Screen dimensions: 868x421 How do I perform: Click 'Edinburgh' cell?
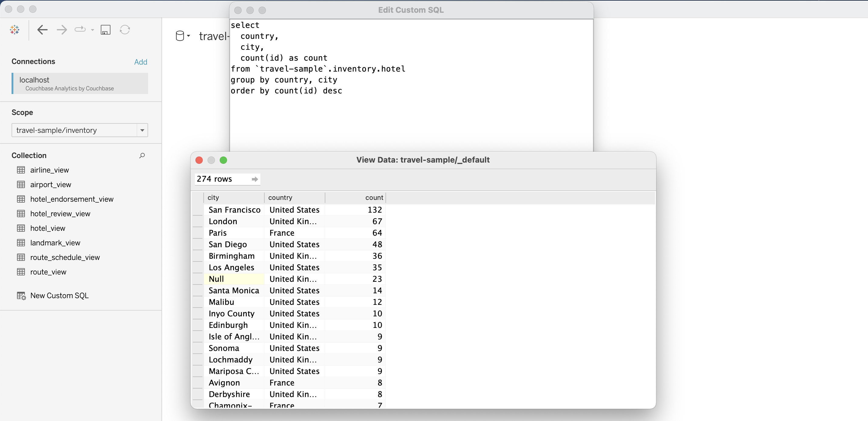click(x=234, y=325)
